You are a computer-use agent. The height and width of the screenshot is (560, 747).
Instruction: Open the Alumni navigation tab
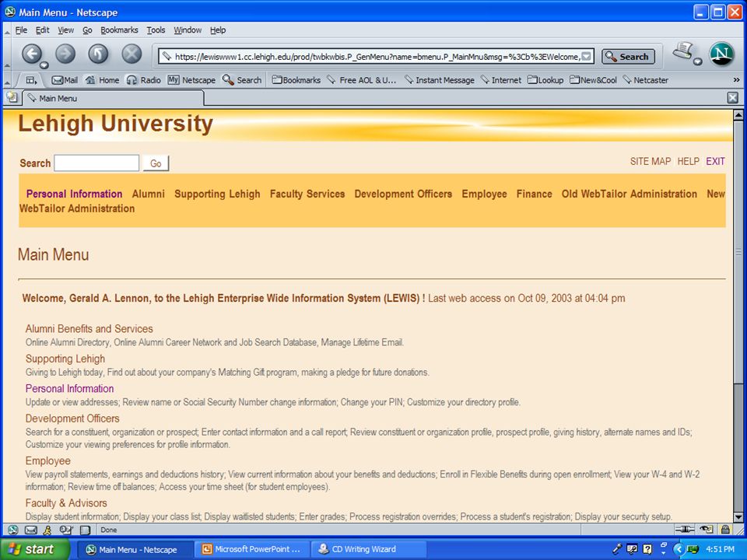148,194
